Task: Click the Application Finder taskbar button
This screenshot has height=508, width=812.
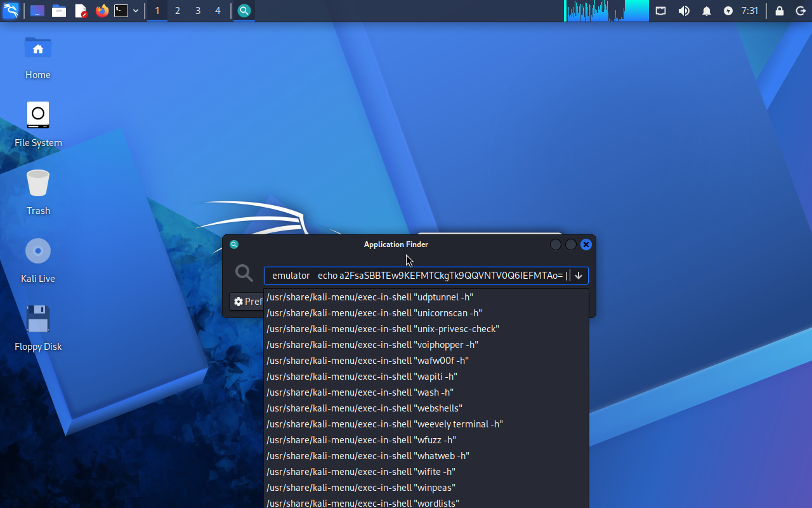Action: click(x=244, y=11)
